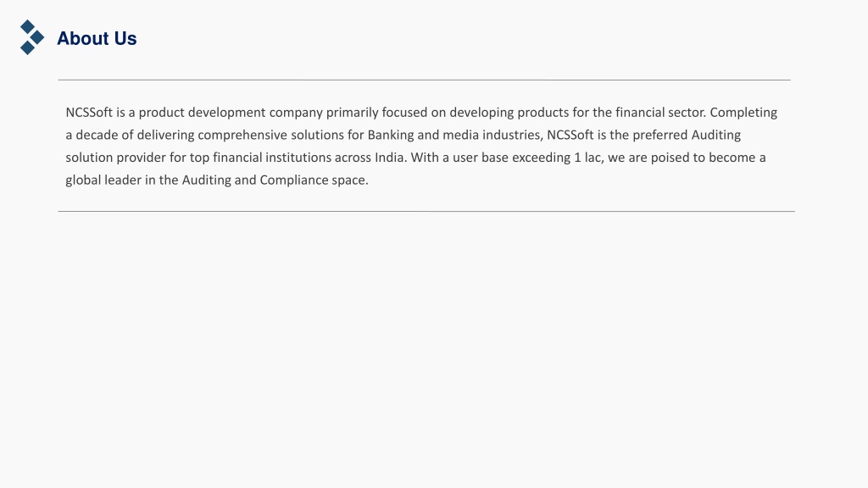Click the word Completing in the paragraph

pyautogui.click(x=743, y=113)
